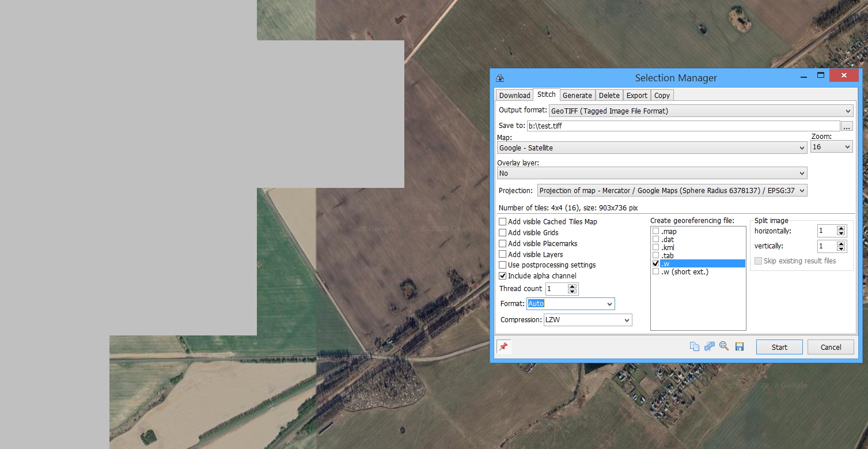868x449 pixels.
Task: Open the Compression LZW dropdown
Action: 587,320
